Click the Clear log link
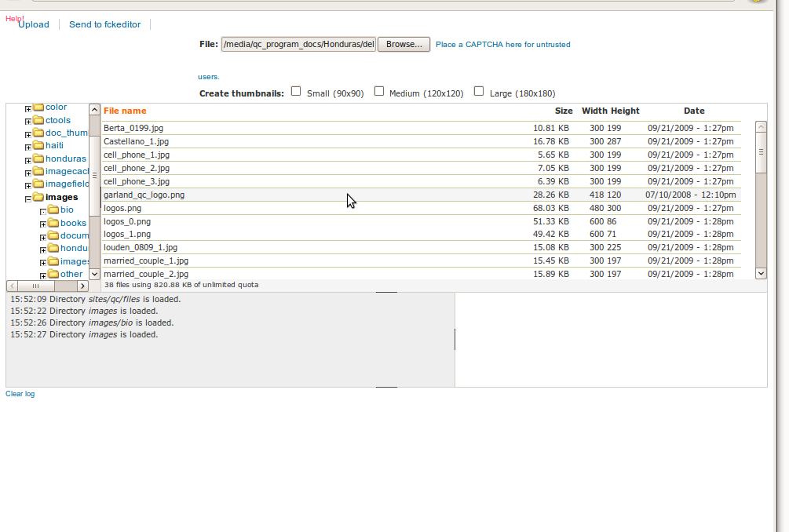789x532 pixels. pos(20,393)
